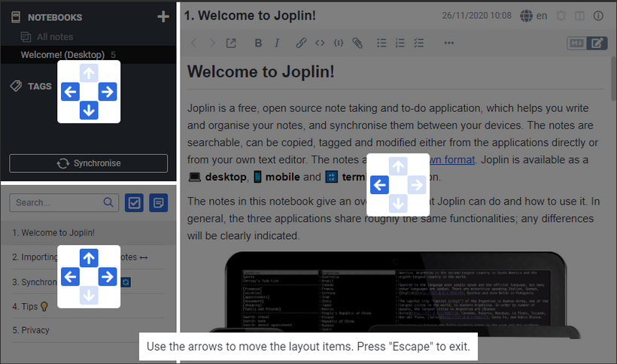Open spell checker language globe en
The image size is (617, 364).
[533, 16]
